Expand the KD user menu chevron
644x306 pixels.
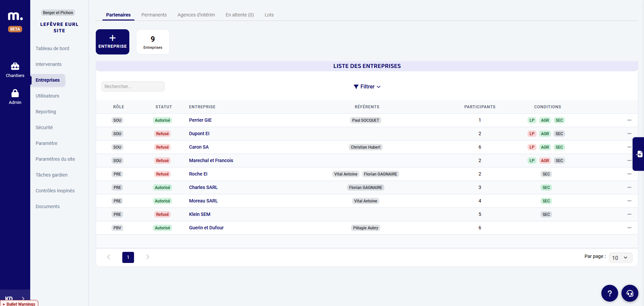tap(23, 298)
